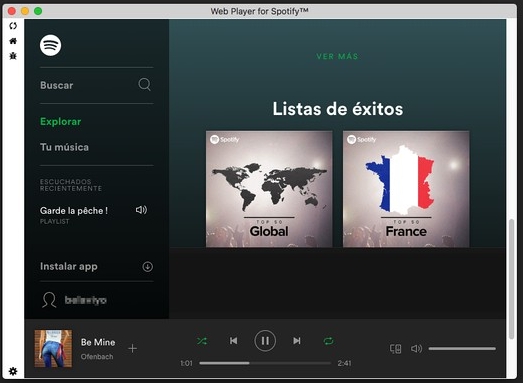The image size is (523, 383).
Task: Open settings gear at bottom left
Action: (x=13, y=371)
